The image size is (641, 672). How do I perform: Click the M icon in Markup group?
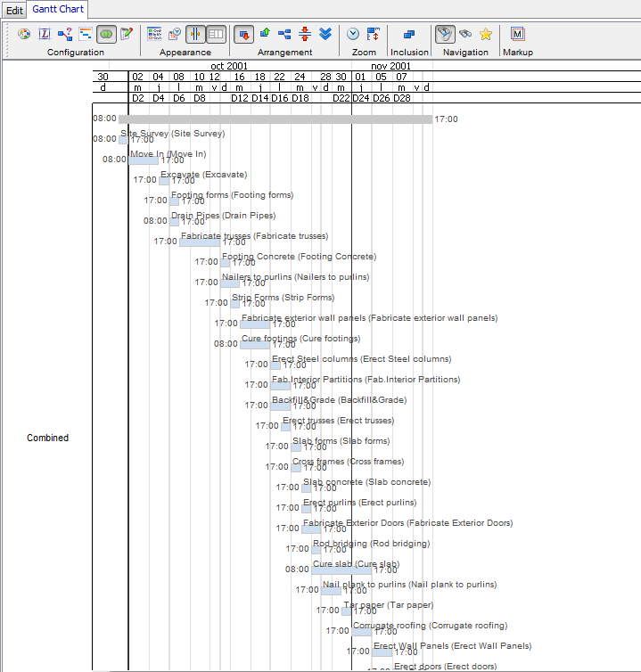(x=517, y=34)
